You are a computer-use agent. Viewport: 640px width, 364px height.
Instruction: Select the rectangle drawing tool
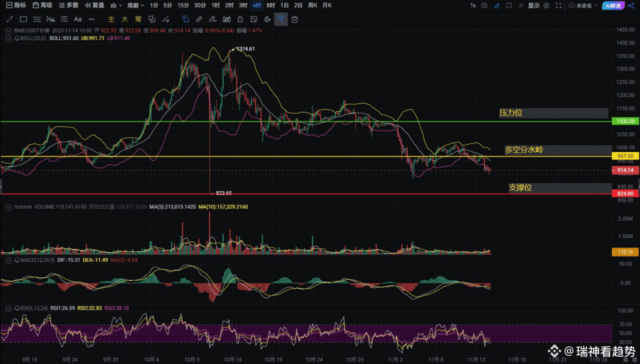(23, 19)
